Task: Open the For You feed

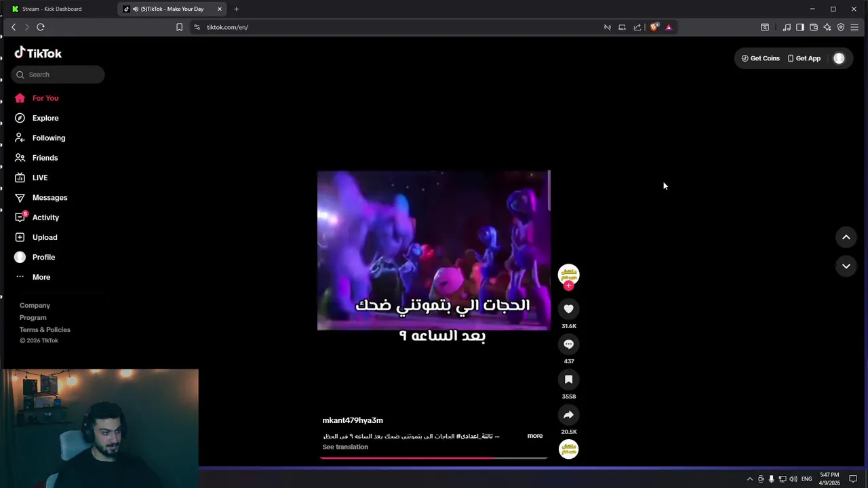Action: [37, 98]
